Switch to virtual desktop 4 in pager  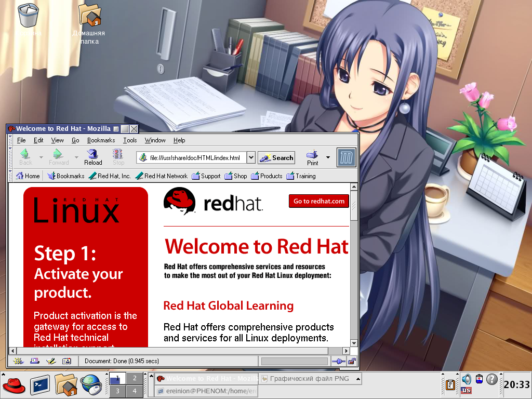[135, 391]
